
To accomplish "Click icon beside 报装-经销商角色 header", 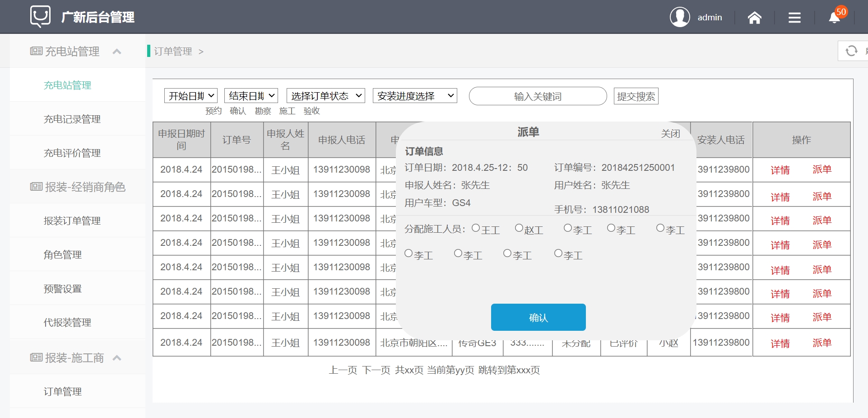I will (36, 187).
